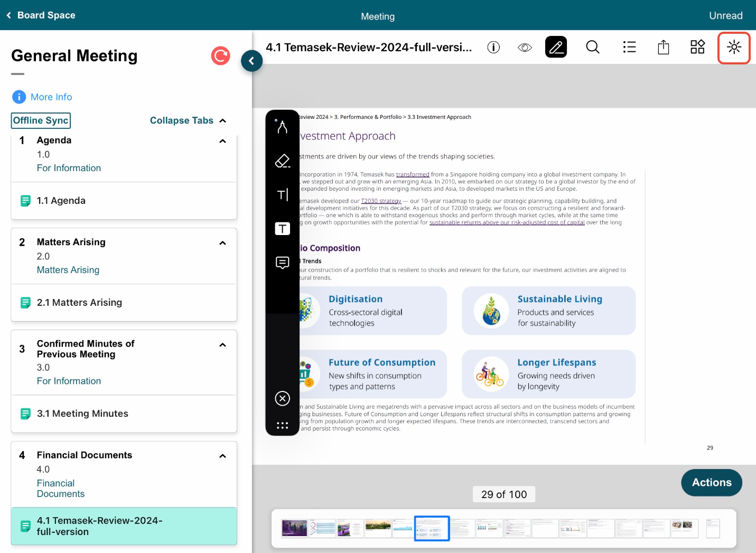Collapse the Agenda section
Image resolution: width=756 pixels, height=553 pixels.
[223, 141]
